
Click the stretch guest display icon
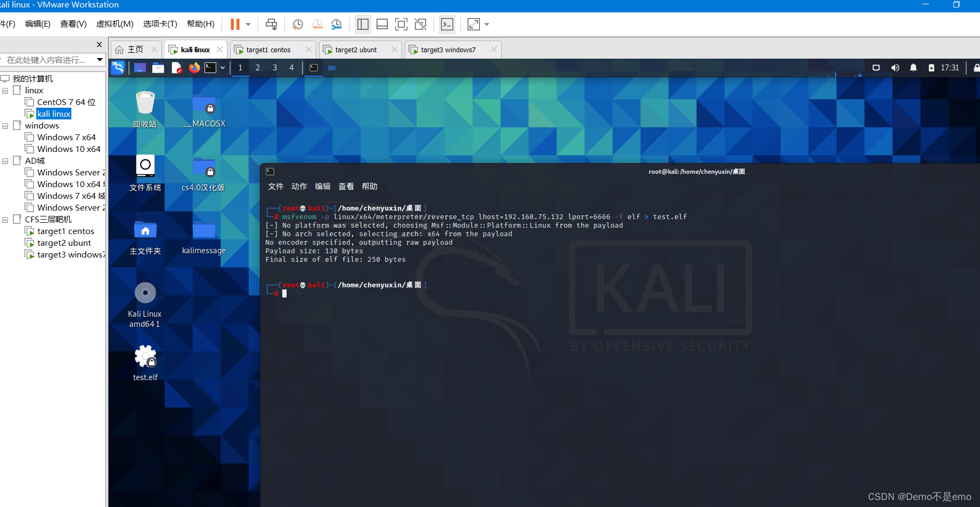[473, 24]
